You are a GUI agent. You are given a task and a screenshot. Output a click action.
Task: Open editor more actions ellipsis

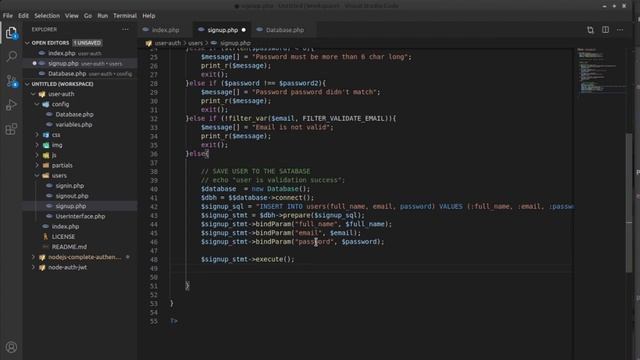620,30
